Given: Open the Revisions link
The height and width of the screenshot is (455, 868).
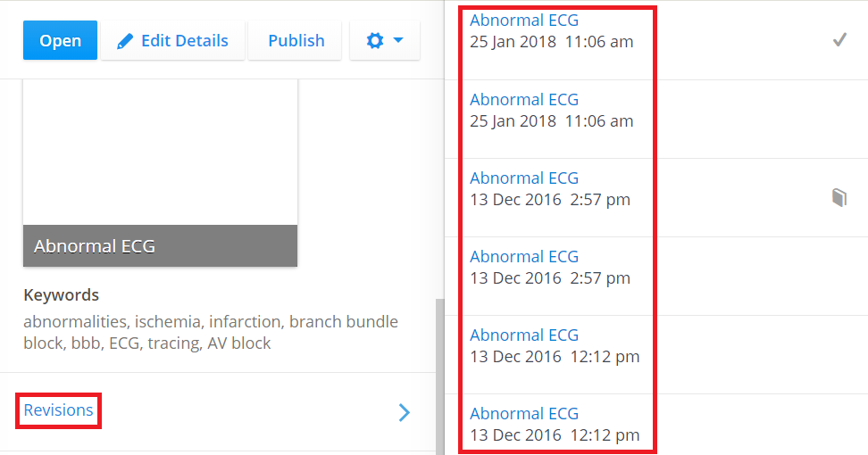Looking at the screenshot, I should coord(58,410).
